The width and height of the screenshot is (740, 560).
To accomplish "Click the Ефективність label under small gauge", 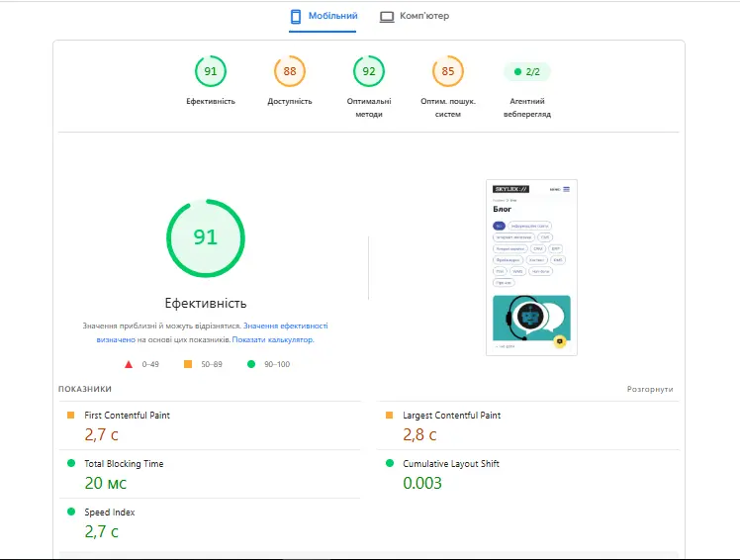I will (x=211, y=101).
